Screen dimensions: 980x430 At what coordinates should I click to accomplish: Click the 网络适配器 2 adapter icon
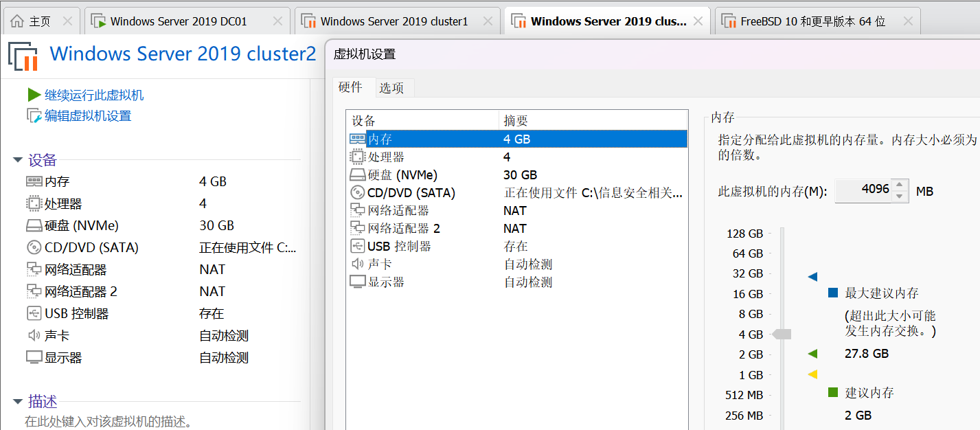358,227
